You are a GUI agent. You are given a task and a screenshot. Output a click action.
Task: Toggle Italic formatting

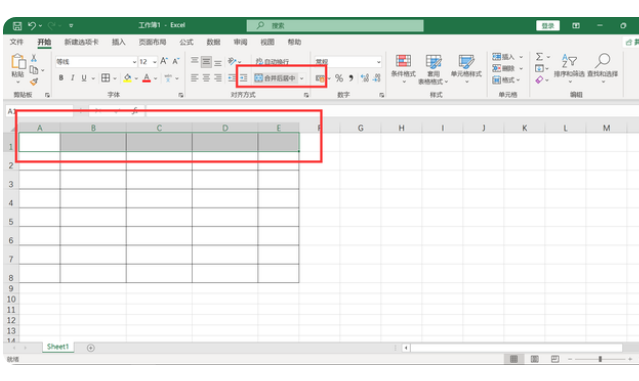(73, 78)
